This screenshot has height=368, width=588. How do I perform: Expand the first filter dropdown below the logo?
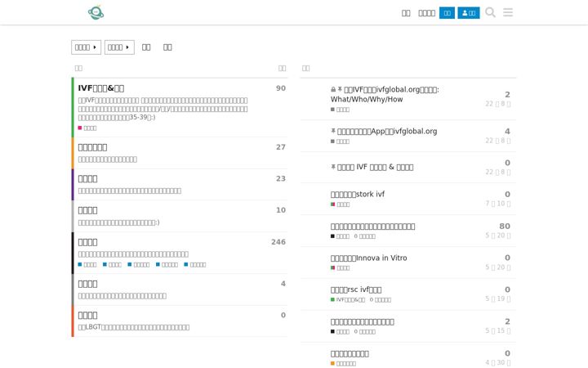tap(86, 47)
